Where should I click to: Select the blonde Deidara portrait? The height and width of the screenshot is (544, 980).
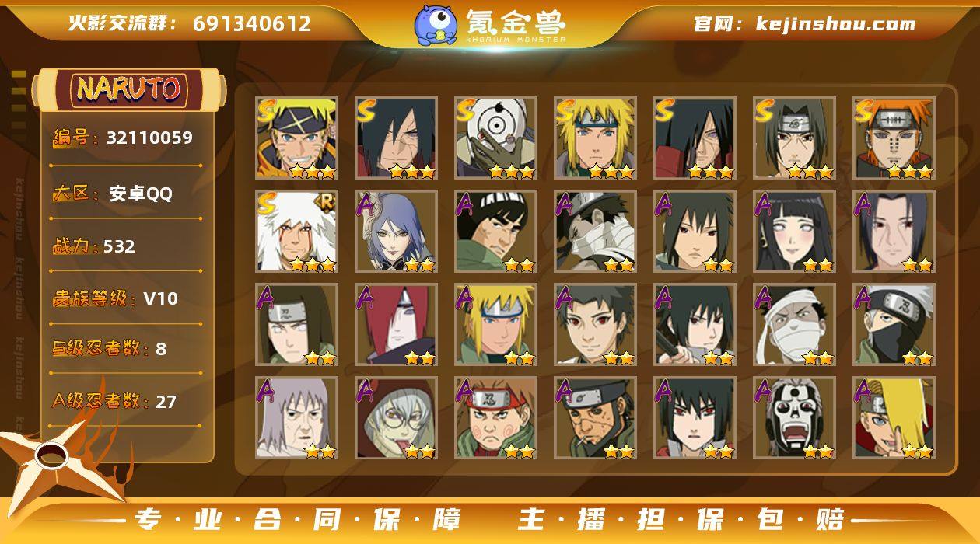pyautogui.click(x=894, y=418)
